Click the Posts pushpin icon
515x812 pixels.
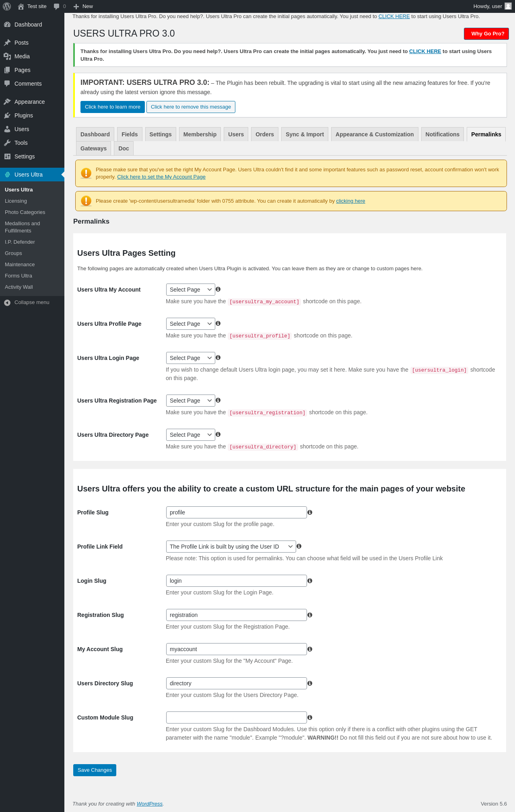point(7,43)
